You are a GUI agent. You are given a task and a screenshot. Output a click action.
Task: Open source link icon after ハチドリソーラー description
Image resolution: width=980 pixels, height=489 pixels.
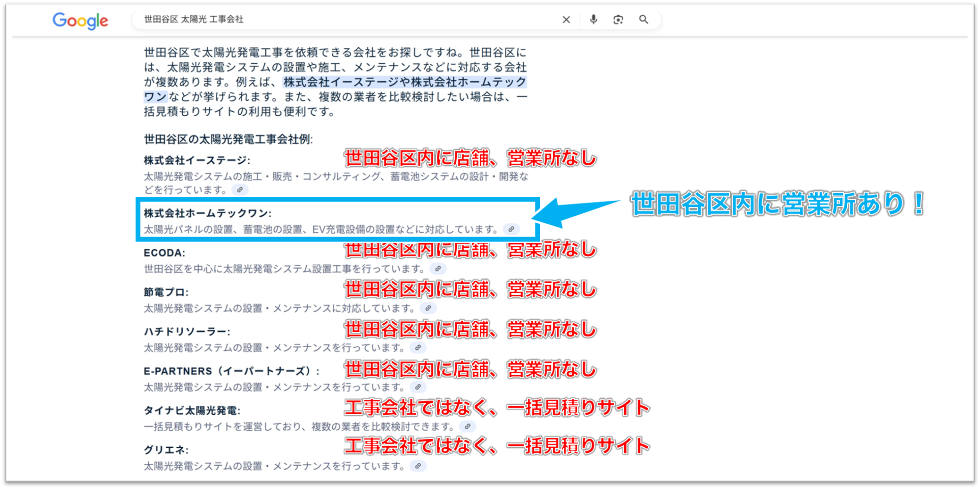418,348
